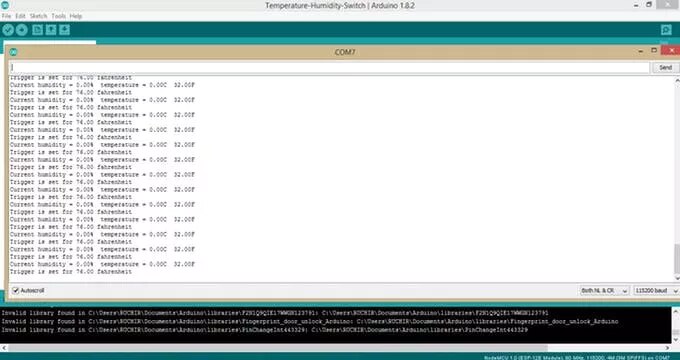Open the File menu
This screenshot has height=360, width=680.
6,16
